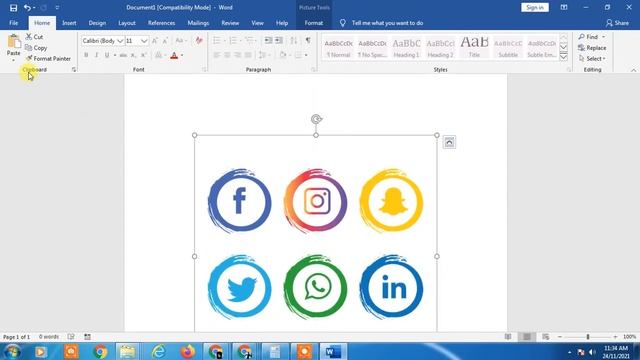Switch to the References tab

(x=161, y=23)
